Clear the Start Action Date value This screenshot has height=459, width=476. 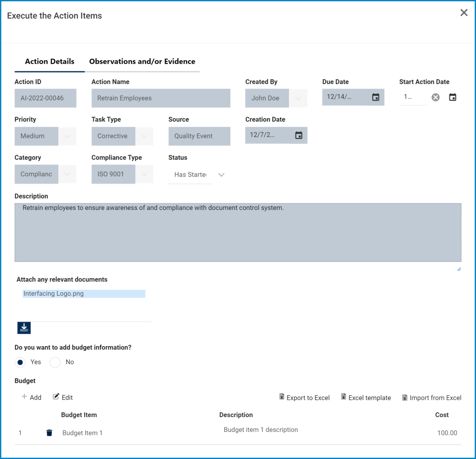[436, 97]
